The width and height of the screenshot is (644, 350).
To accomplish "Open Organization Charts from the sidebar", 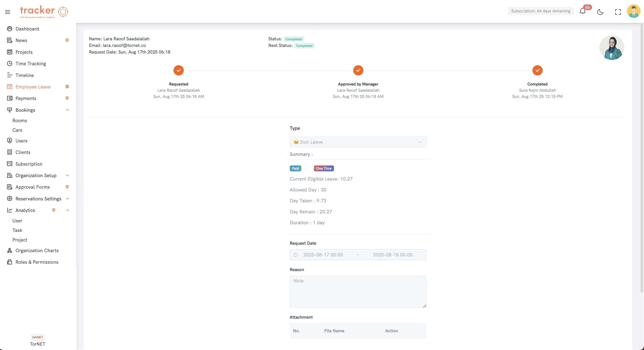I will coord(37,250).
